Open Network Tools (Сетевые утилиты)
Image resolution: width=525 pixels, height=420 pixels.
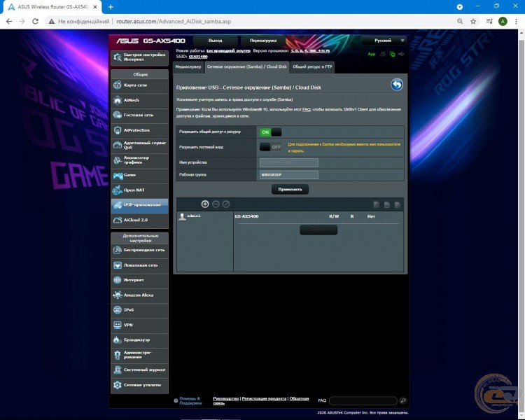[139, 385]
